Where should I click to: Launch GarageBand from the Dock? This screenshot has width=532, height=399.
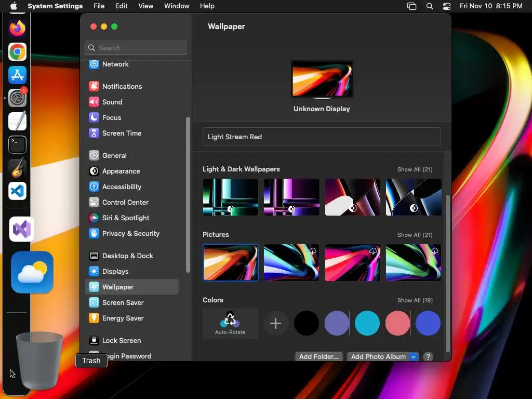17,168
